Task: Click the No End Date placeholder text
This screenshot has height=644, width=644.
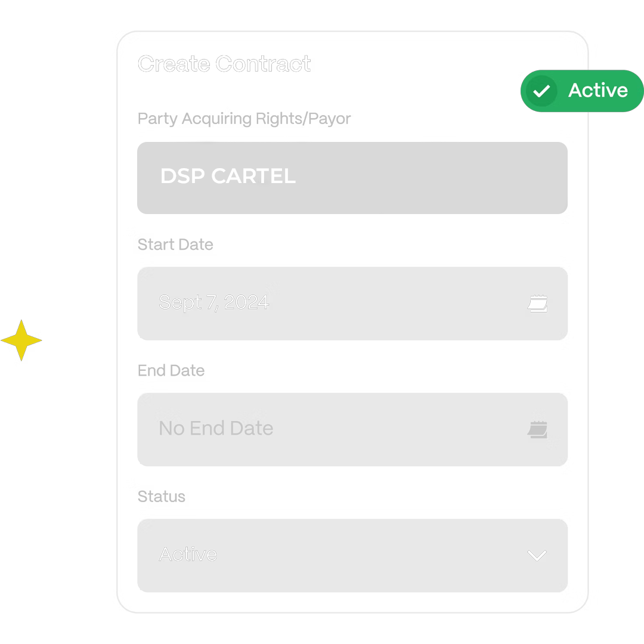Action: point(216,428)
